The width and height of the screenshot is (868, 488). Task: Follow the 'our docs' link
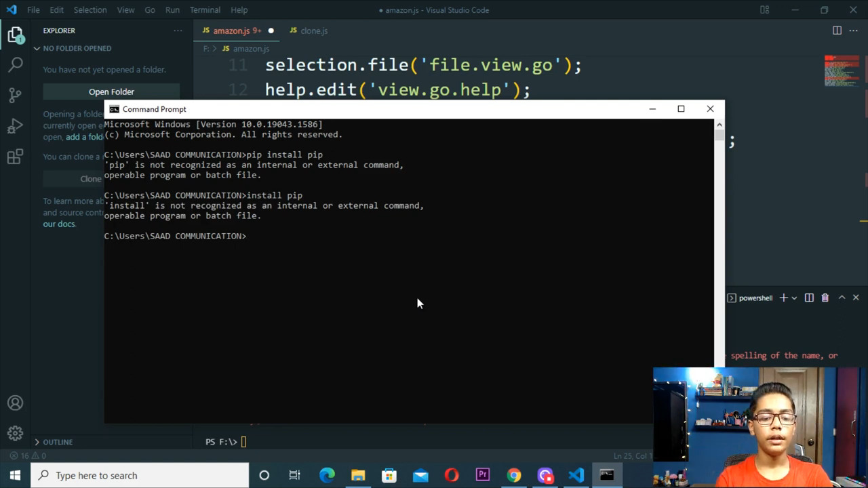(x=59, y=224)
